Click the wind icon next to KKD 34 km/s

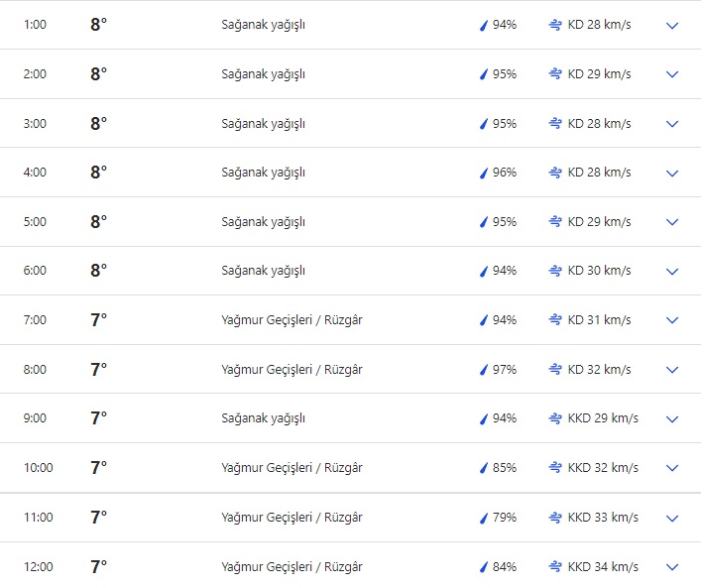[x=555, y=567]
